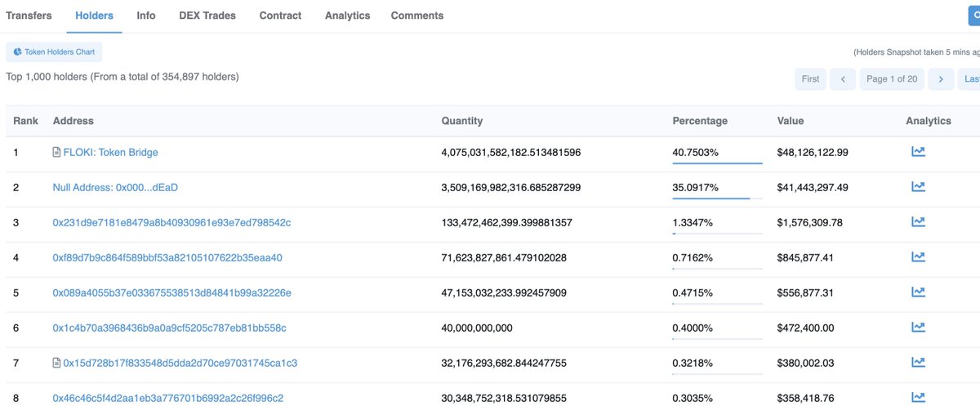980x406 pixels.
Task: Click the Holders Snapshot taken notice
Action: (x=916, y=52)
